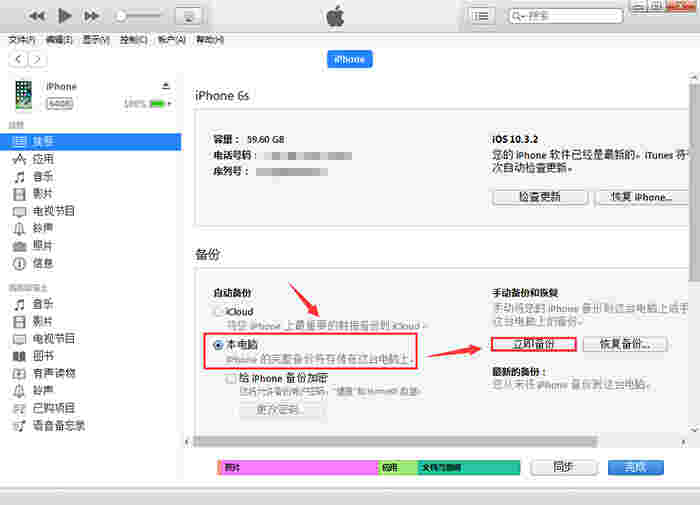Viewport: 700px width, 505px height.
Task: Click the 检查更新 (Check for Update) button
Action: [540, 197]
